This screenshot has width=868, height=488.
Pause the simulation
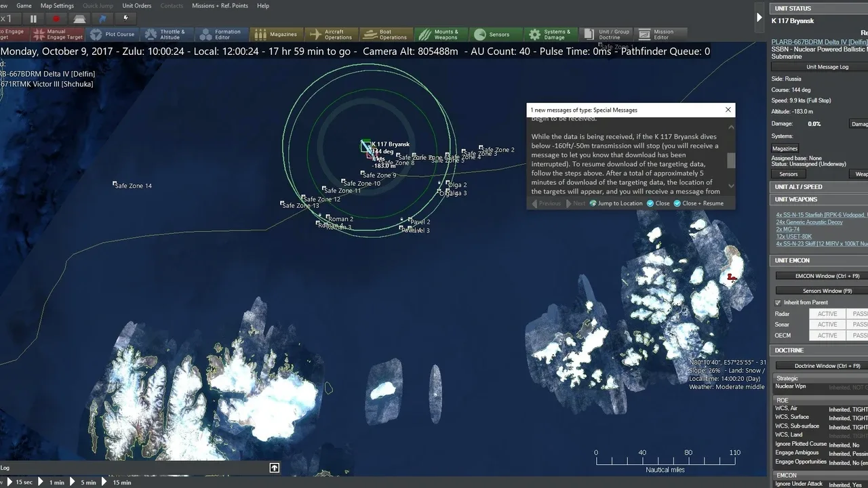pyautogui.click(x=33, y=19)
